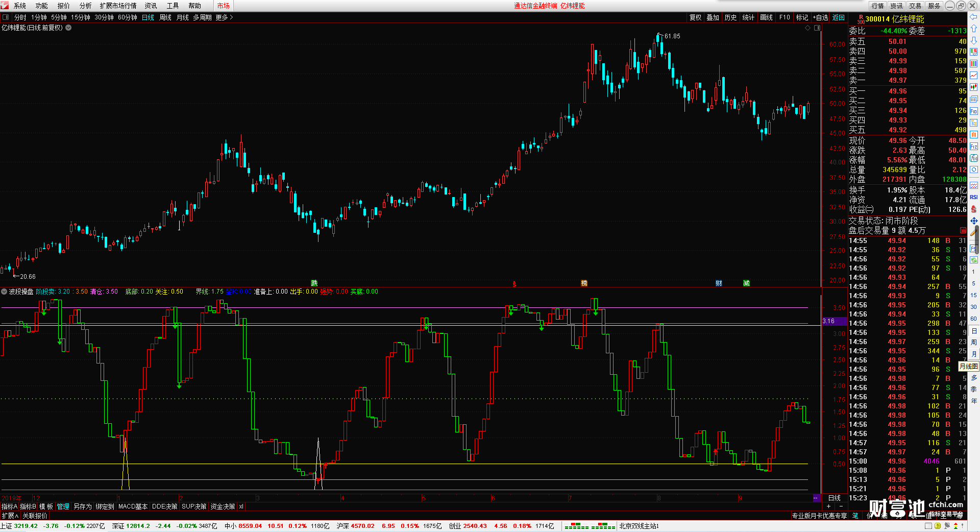Viewport: 980px width, 532px height.
Task: Click the F10 toolbar button
Action: pos(785,17)
